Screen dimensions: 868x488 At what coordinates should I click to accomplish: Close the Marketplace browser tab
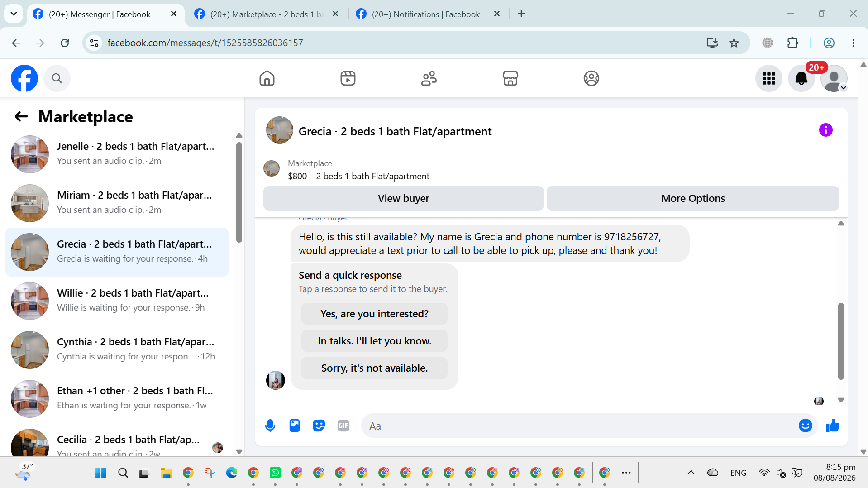[x=335, y=14]
